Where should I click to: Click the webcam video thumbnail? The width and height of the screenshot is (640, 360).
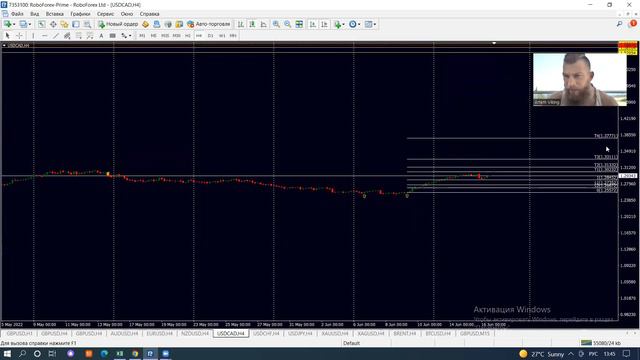point(580,80)
